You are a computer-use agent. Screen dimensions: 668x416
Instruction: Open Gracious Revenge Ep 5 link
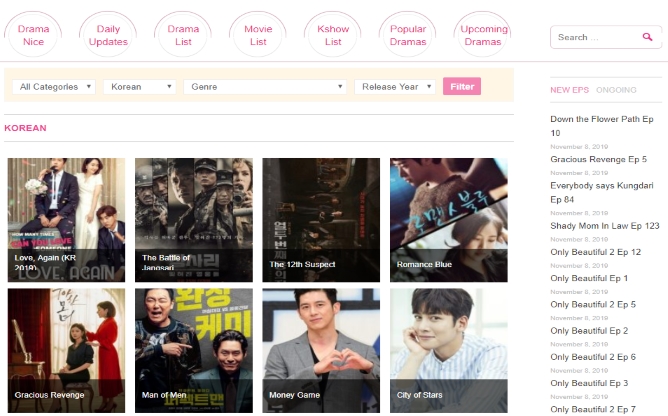(599, 159)
